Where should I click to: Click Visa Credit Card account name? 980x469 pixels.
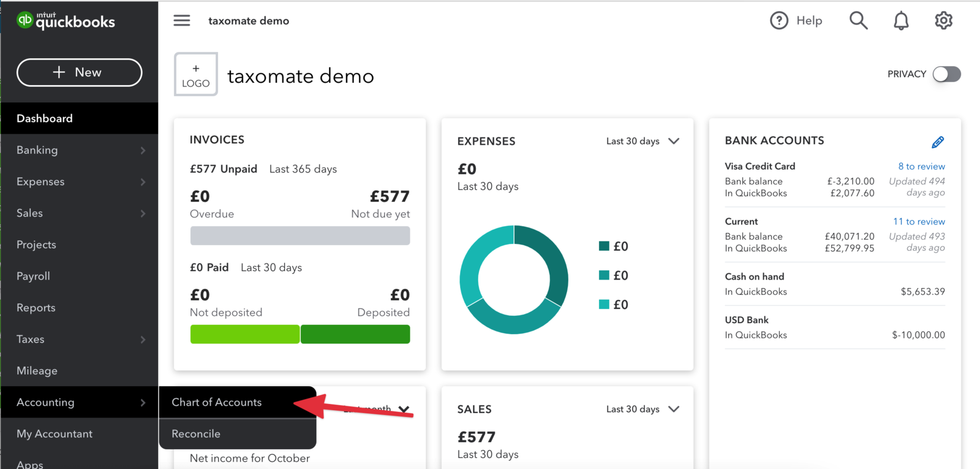pos(760,166)
